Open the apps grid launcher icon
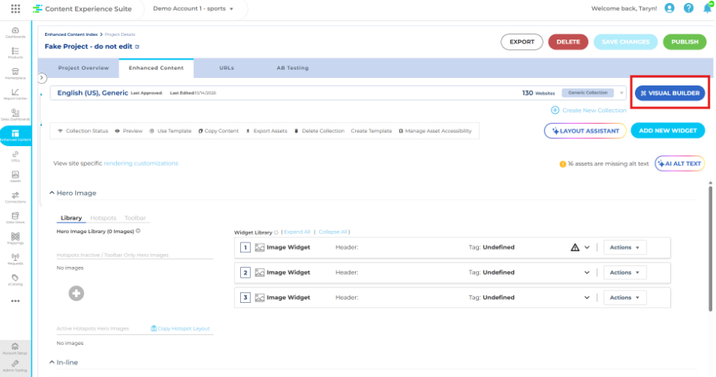 (x=16, y=9)
